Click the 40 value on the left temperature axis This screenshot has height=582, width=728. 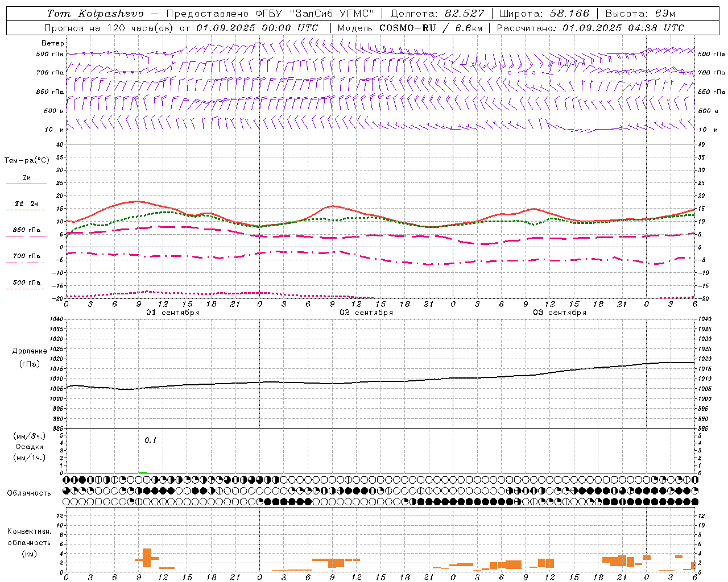pos(60,145)
